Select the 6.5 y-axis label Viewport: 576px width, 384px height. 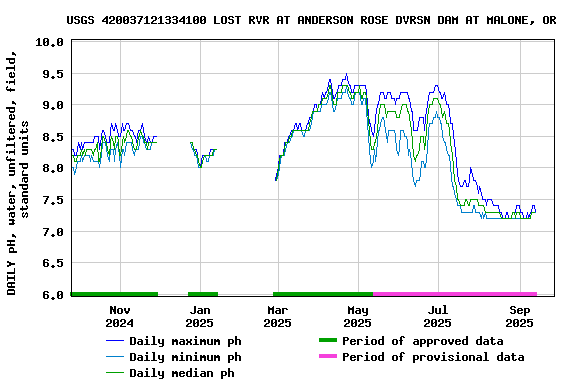53,263
